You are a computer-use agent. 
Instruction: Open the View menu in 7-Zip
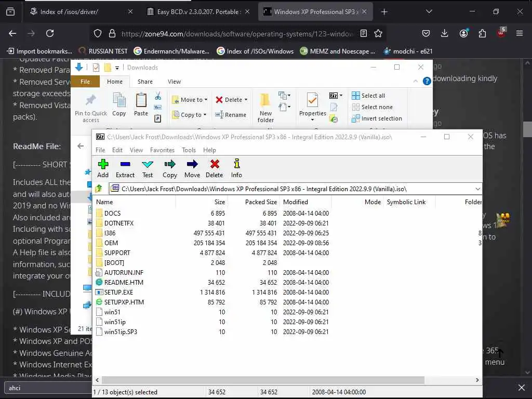pos(137,150)
